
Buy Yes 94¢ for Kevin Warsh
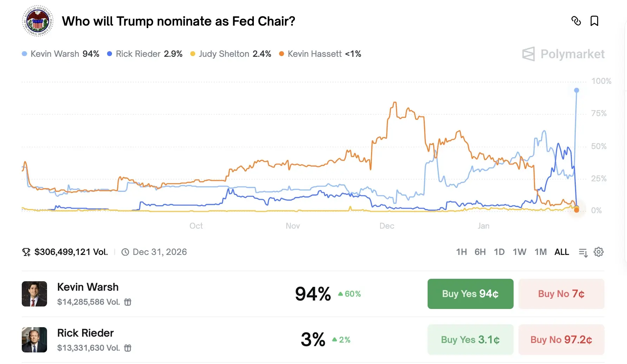pos(470,294)
